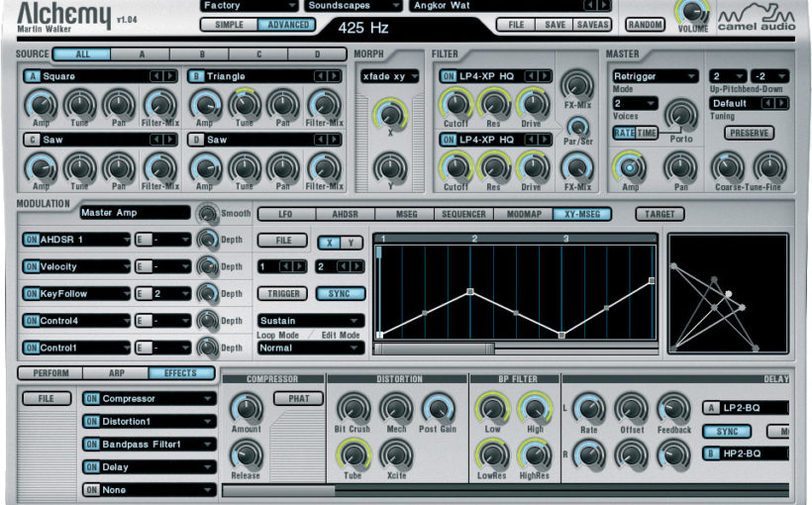This screenshot has height=505, width=812.
Task: Click the effects panel horizontal scrollbar
Action: [x=278, y=490]
